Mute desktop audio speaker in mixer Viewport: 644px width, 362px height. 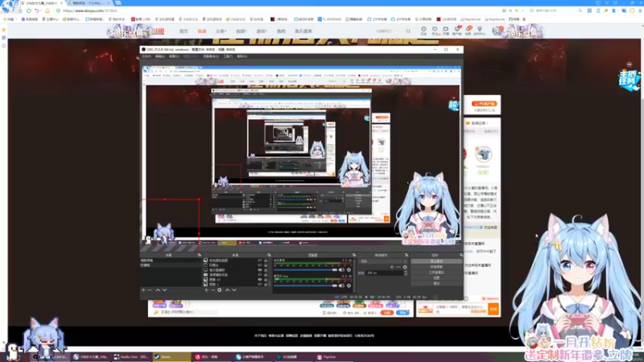(341, 270)
